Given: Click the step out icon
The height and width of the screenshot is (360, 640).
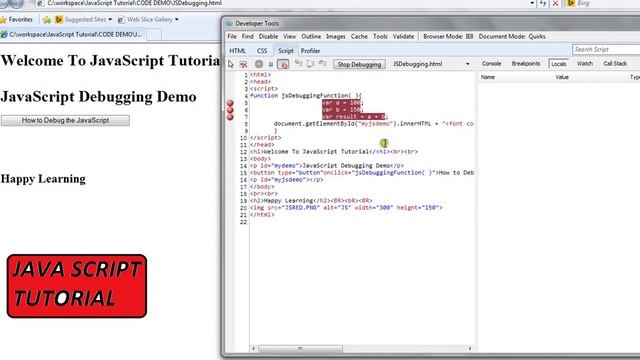Looking at the screenshot, I should [322, 64].
